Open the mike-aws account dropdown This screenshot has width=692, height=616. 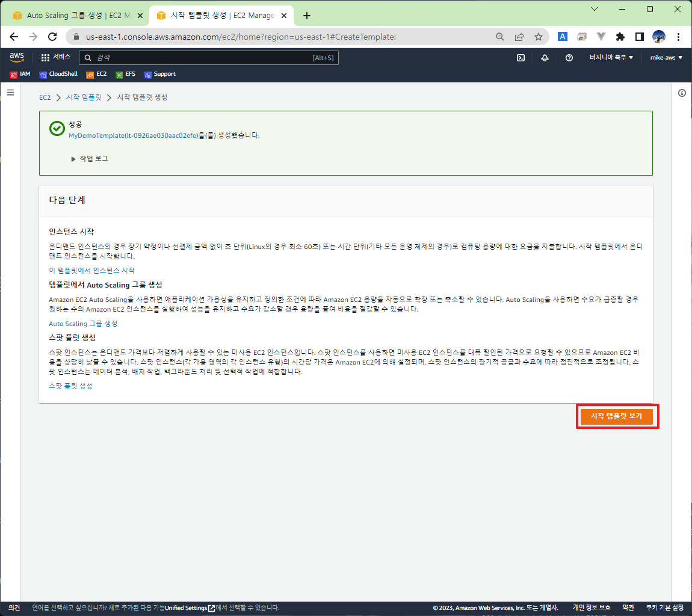click(x=666, y=57)
